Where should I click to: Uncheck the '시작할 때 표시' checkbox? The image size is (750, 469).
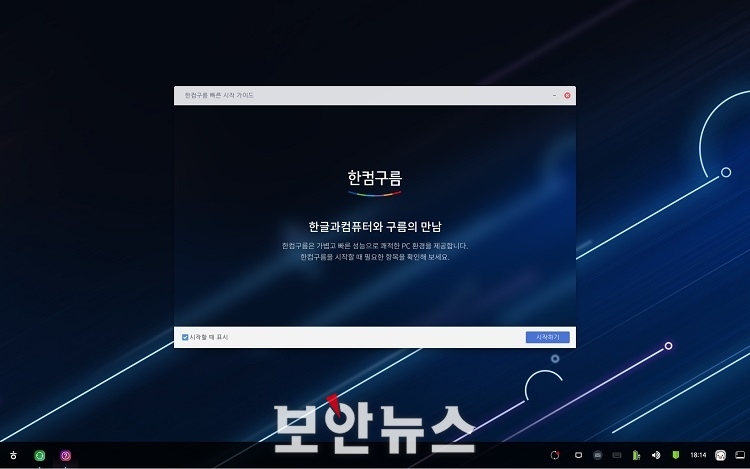click(185, 337)
